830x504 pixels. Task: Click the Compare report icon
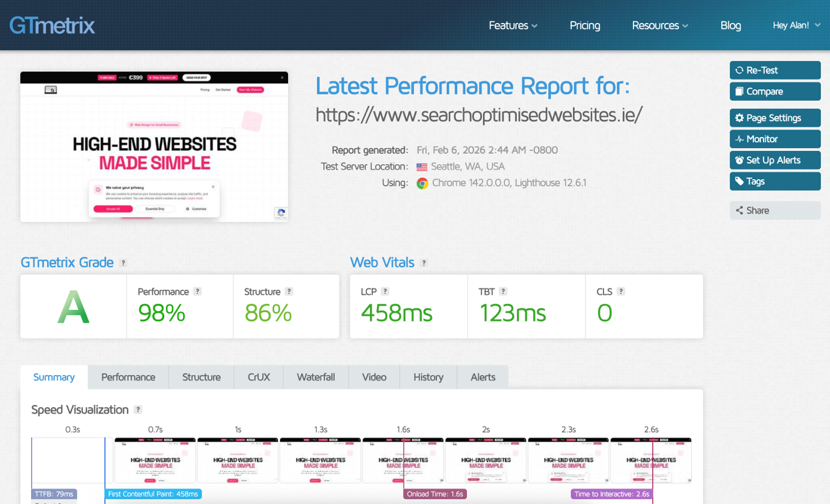[x=741, y=91]
